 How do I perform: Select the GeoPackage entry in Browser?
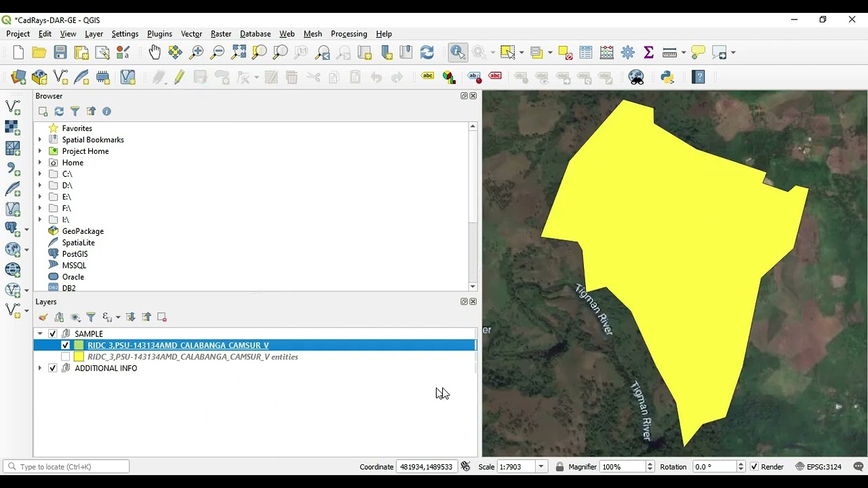83,231
